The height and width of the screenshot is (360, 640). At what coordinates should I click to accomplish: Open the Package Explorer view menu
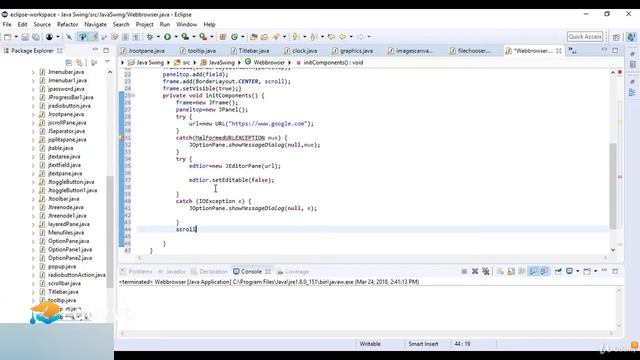coord(107,63)
